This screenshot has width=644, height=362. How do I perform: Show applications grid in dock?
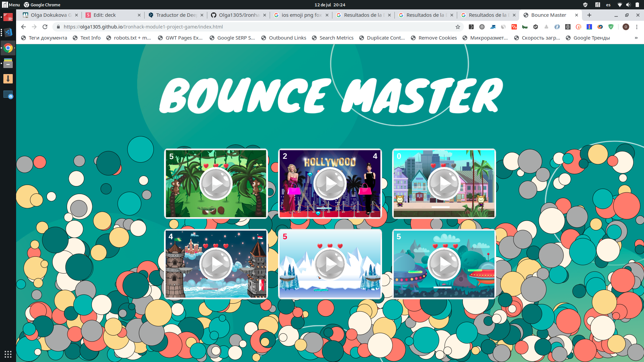8,354
